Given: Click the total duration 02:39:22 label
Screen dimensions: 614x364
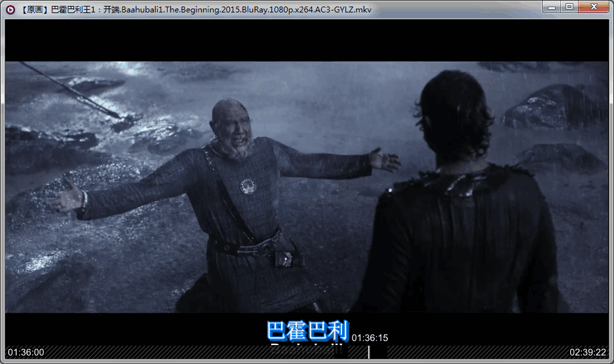Looking at the screenshot, I should (x=587, y=352).
